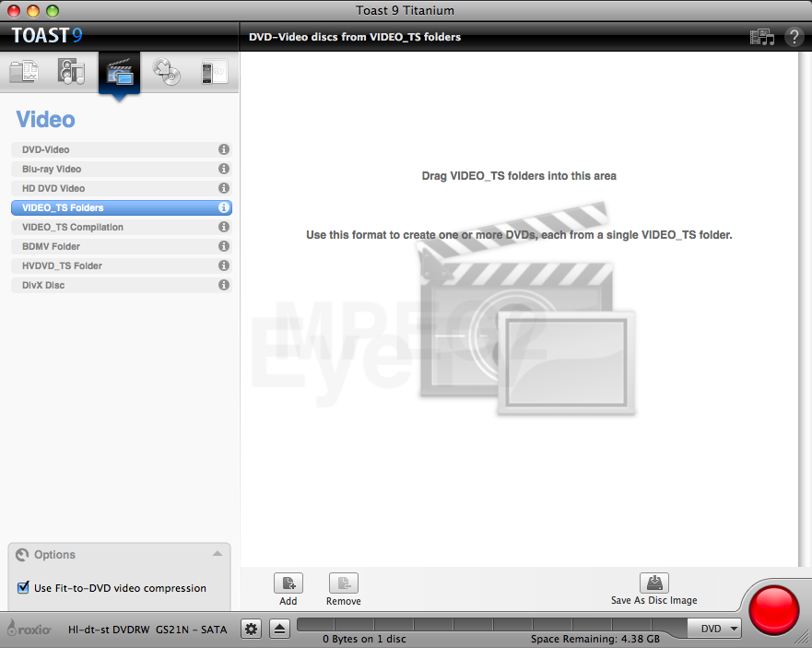
Task: Toggle Use Fit-to-DVD video compression
Action: click(x=23, y=587)
